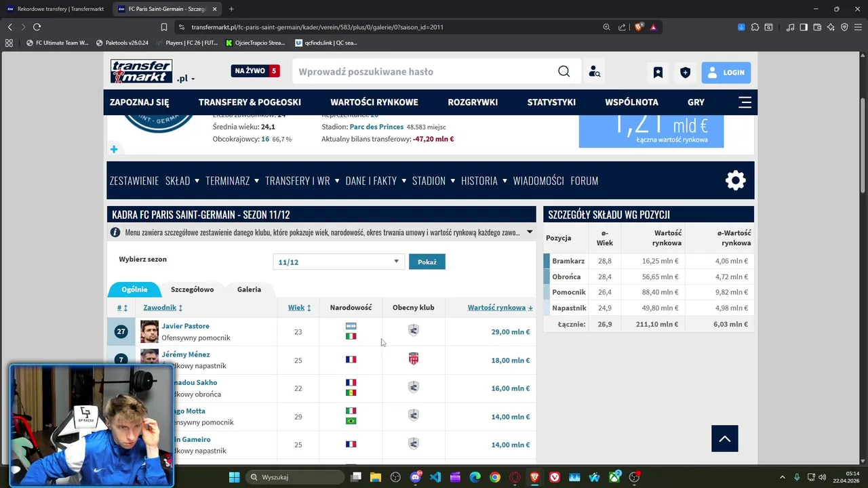Click the Pokaż button
This screenshot has height=488, width=868.
pyautogui.click(x=427, y=262)
